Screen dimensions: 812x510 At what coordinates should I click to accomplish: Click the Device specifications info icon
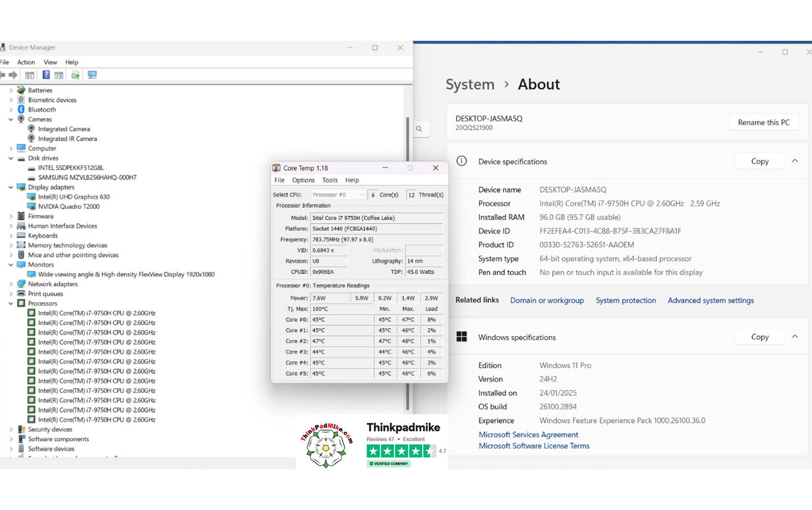(462, 161)
